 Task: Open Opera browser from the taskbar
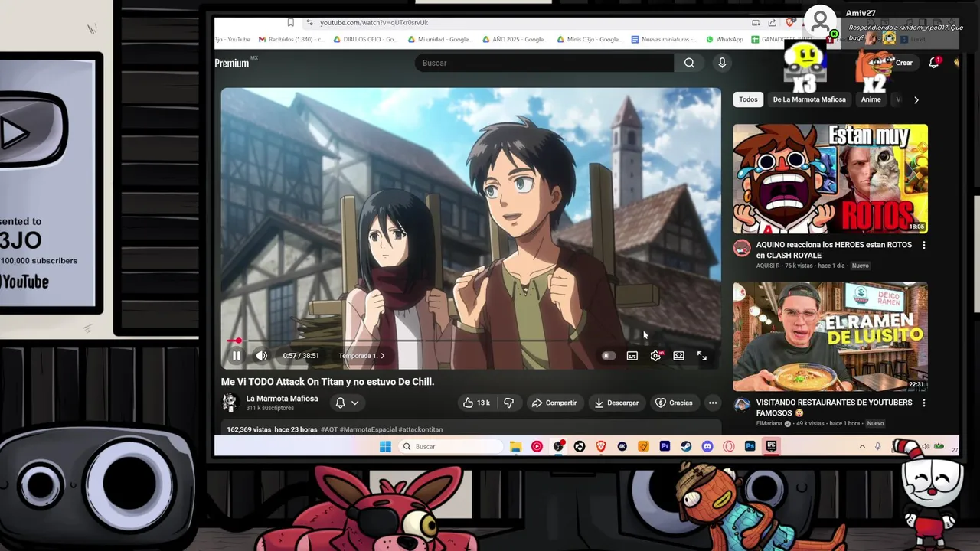729,447
